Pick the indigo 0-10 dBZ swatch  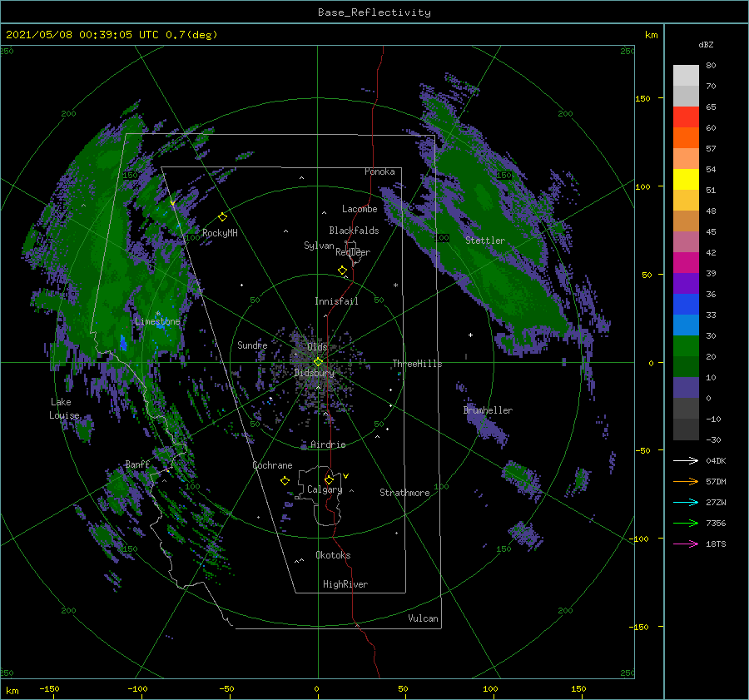[686, 388]
